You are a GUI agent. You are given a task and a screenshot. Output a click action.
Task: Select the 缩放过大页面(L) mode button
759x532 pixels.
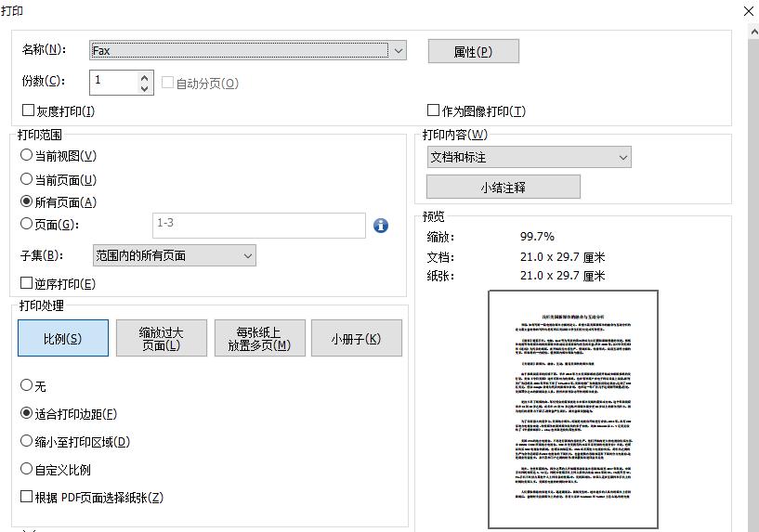[162, 338]
